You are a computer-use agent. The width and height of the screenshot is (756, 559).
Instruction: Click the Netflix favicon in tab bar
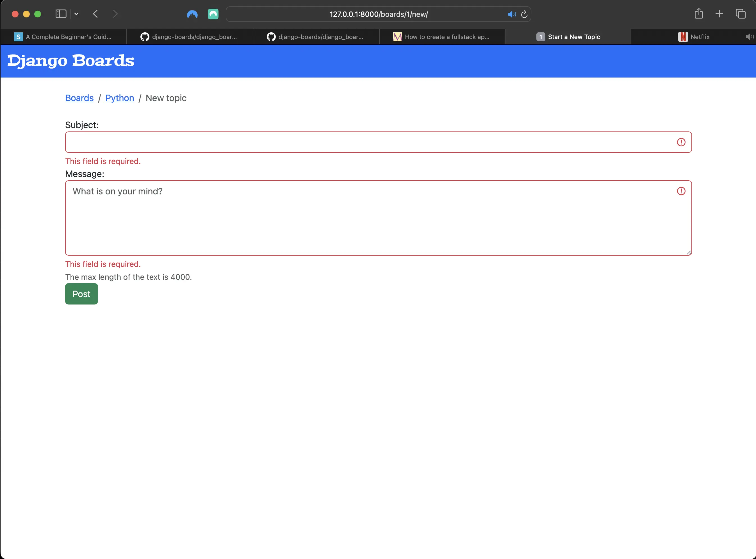click(x=683, y=37)
